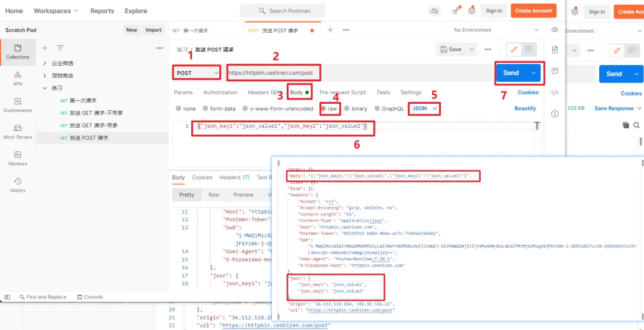Viewport: 644px width, 330px height.
Task: Click the filter icon in collections sidebar
Action: (x=60, y=48)
